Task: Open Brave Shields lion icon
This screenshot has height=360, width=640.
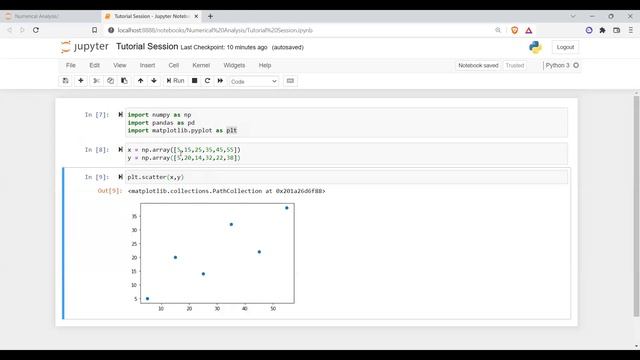Action: 515,30
